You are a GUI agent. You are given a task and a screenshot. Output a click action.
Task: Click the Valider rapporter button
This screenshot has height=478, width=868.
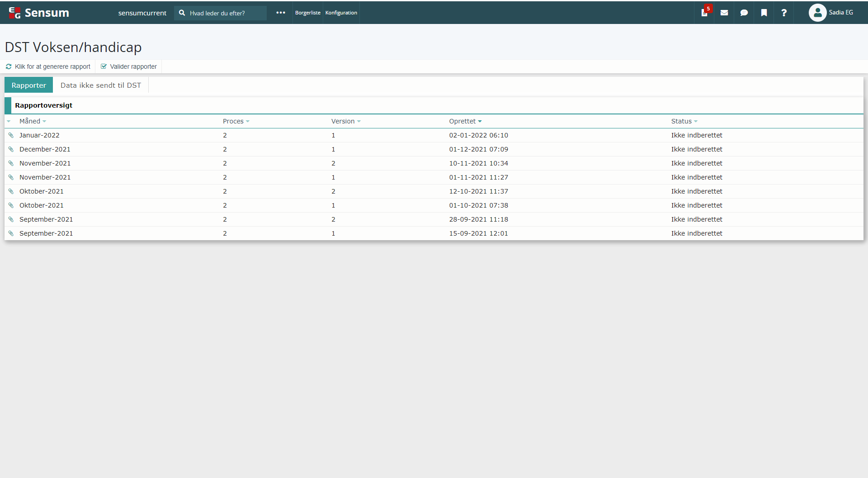click(x=129, y=66)
